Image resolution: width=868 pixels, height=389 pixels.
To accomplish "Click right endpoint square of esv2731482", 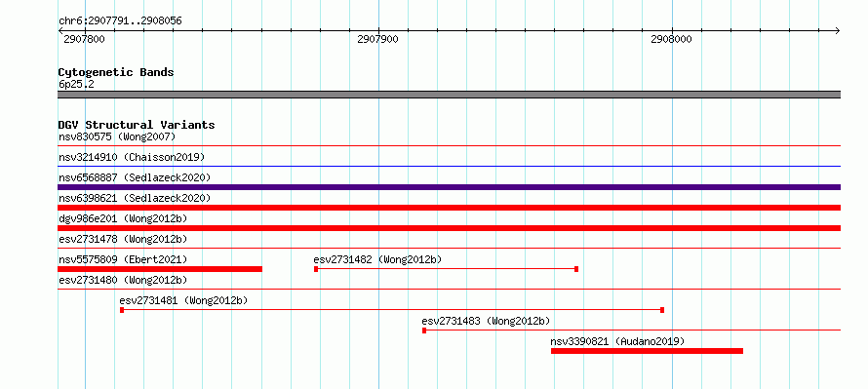I will click(x=576, y=269).
